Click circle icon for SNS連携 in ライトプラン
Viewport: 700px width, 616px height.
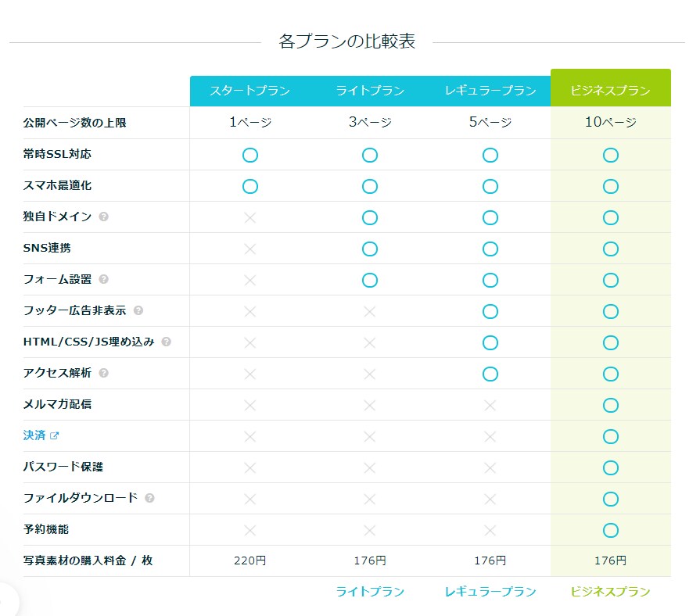coord(370,249)
